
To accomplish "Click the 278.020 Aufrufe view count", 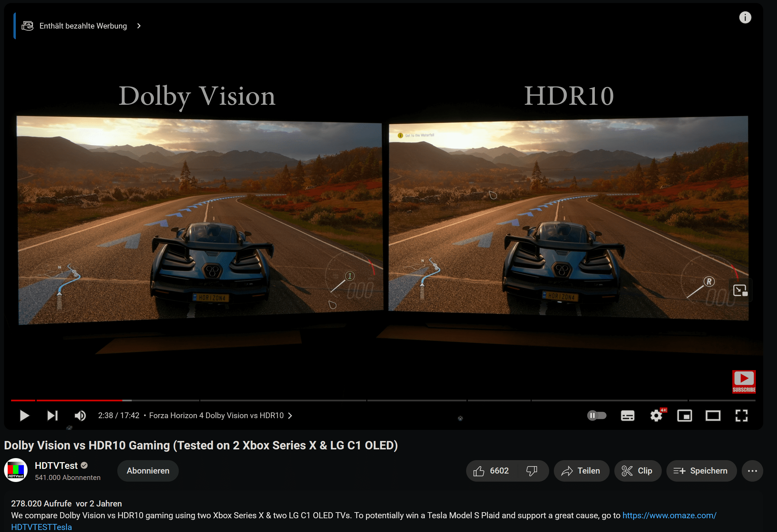I will point(41,503).
